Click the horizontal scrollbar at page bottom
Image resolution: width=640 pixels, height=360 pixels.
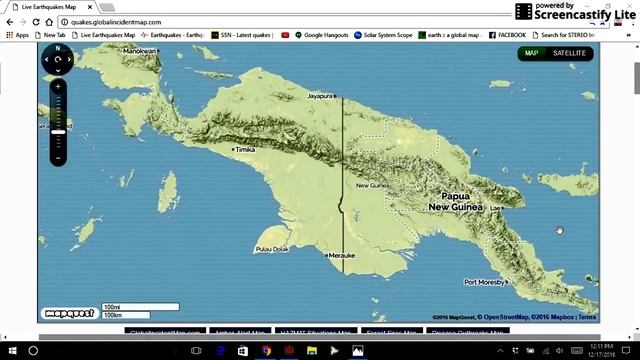320,337
